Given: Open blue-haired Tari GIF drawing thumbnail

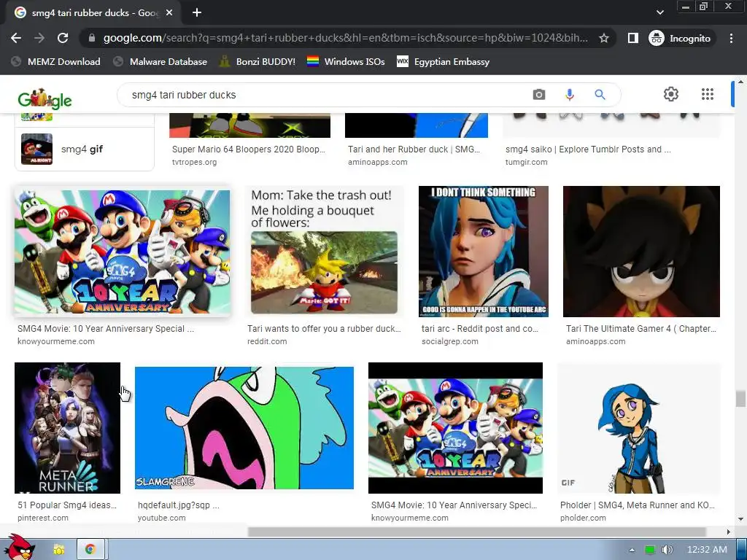Looking at the screenshot, I should point(639,427).
